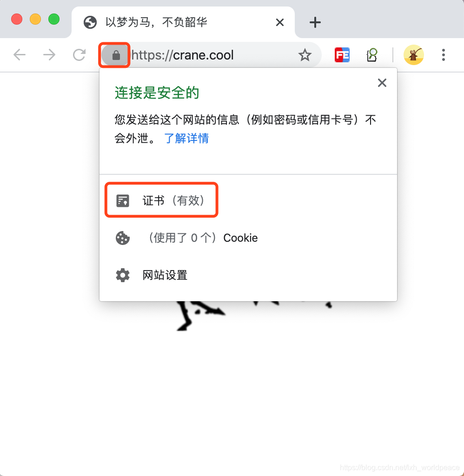Click the padlock site info icon
Viewport: 464px width, 476px height.
[x=116, y=55]
